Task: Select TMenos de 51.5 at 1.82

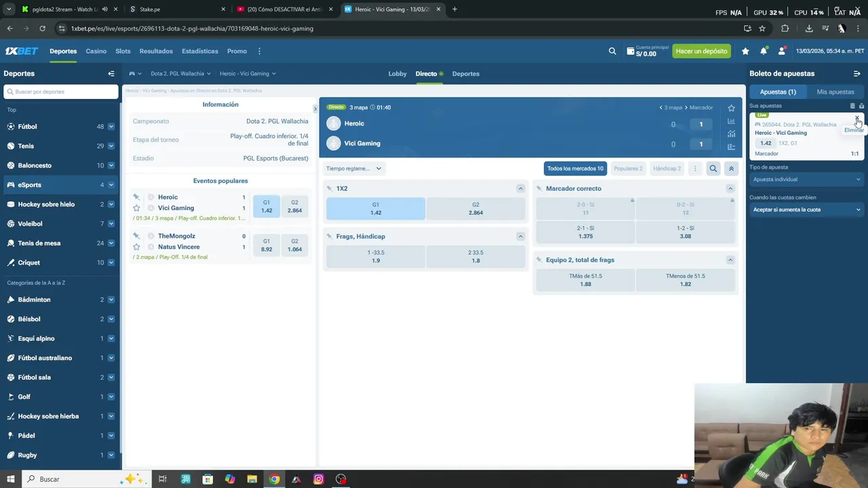Action: point(686,280)
